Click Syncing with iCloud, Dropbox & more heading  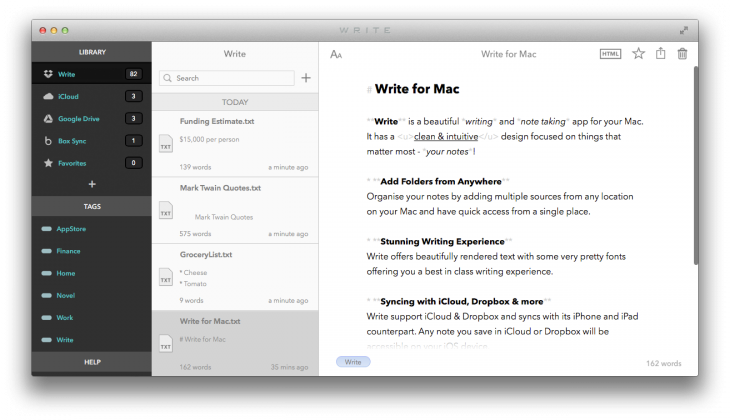click(x=461, y=302)
